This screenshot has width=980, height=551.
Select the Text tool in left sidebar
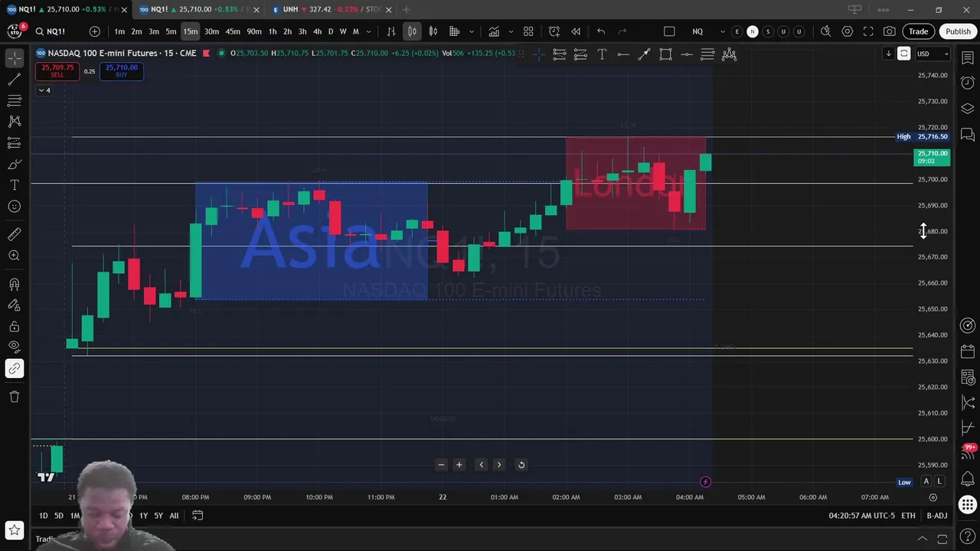[x=14, y=185]
